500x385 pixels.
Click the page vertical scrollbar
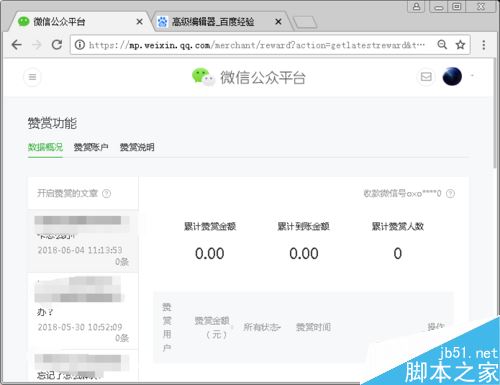[495, 113]
